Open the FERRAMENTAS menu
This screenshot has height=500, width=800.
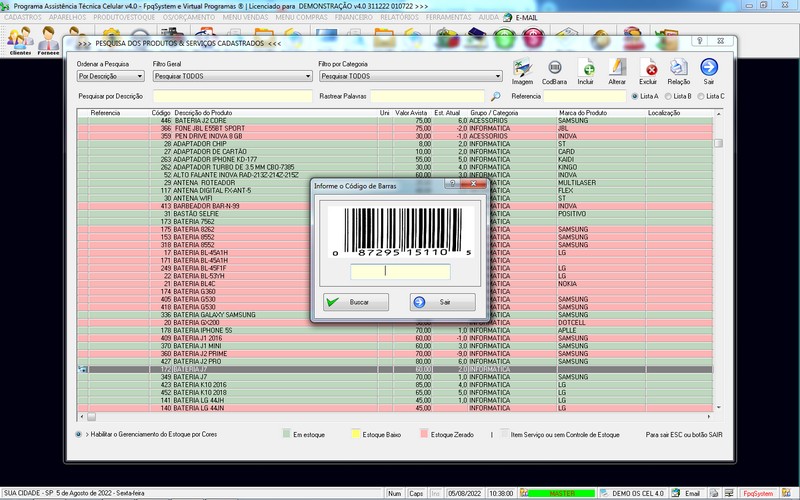coord(448,17)
